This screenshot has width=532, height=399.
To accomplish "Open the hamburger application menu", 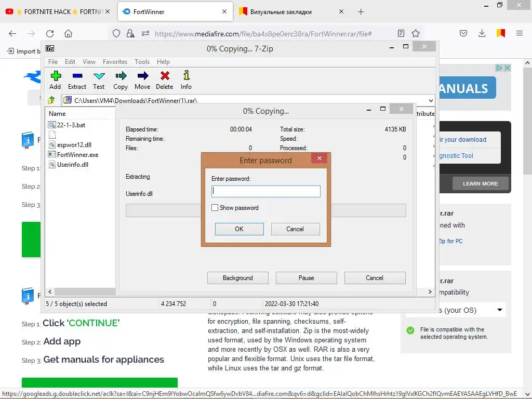I will tap(520, 33).
